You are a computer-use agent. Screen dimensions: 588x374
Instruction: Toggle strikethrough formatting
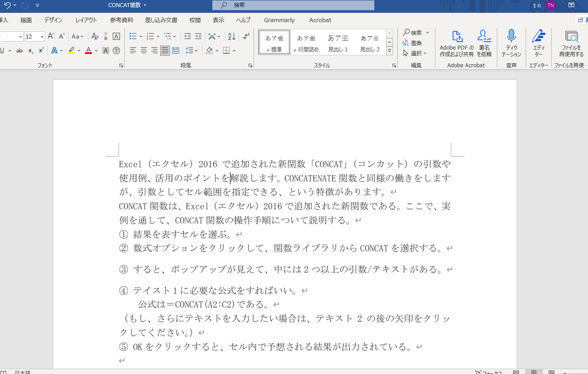19,50
